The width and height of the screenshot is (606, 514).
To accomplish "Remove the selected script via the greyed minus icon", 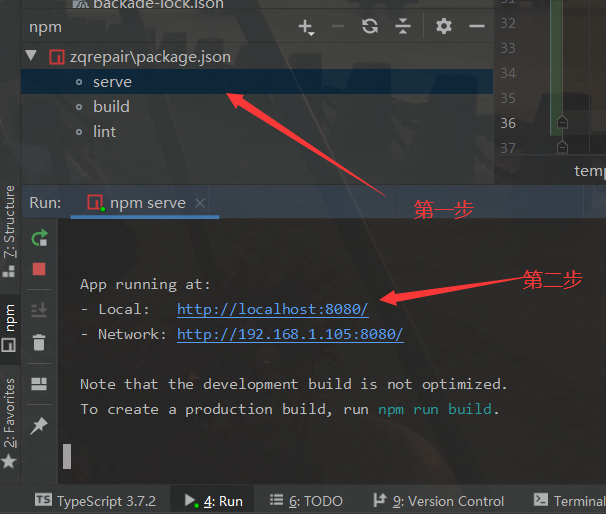I will point(338,26).
